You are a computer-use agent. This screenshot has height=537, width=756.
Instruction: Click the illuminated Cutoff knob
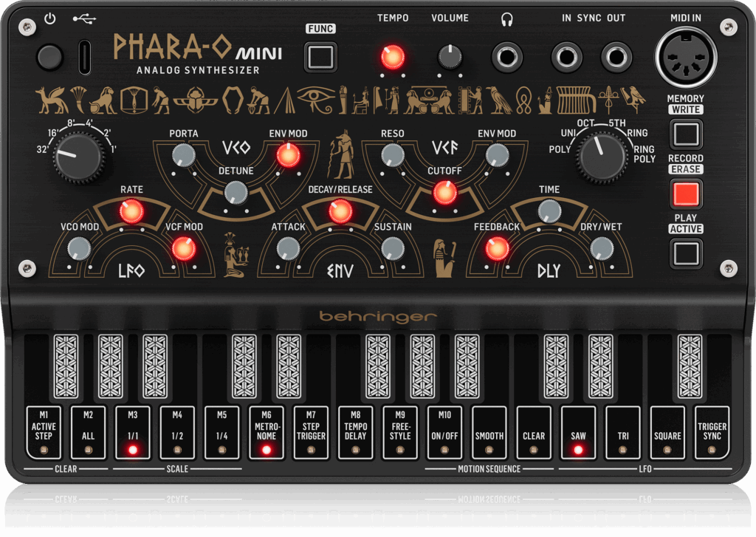(444, 192)
